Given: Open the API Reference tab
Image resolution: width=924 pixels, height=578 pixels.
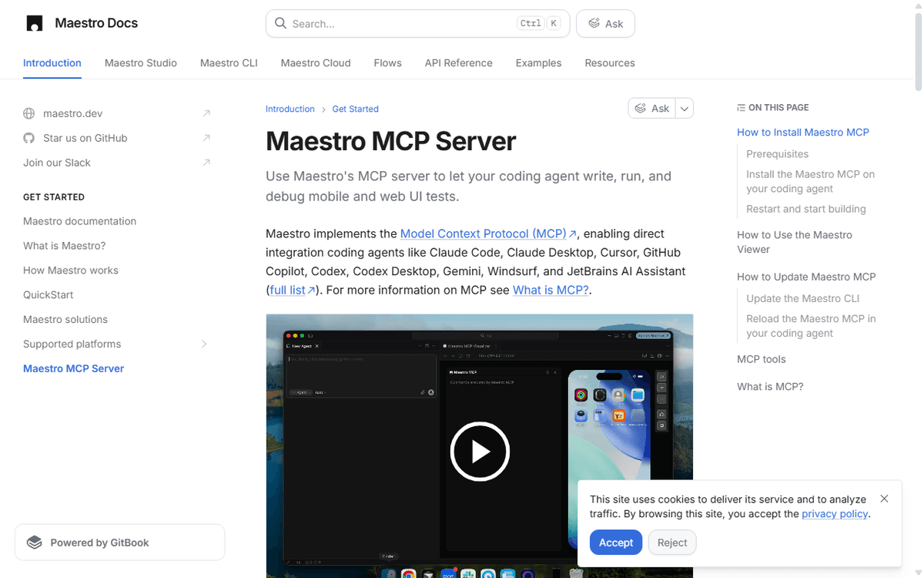Looking at the screenshot, I should (459, 63).
